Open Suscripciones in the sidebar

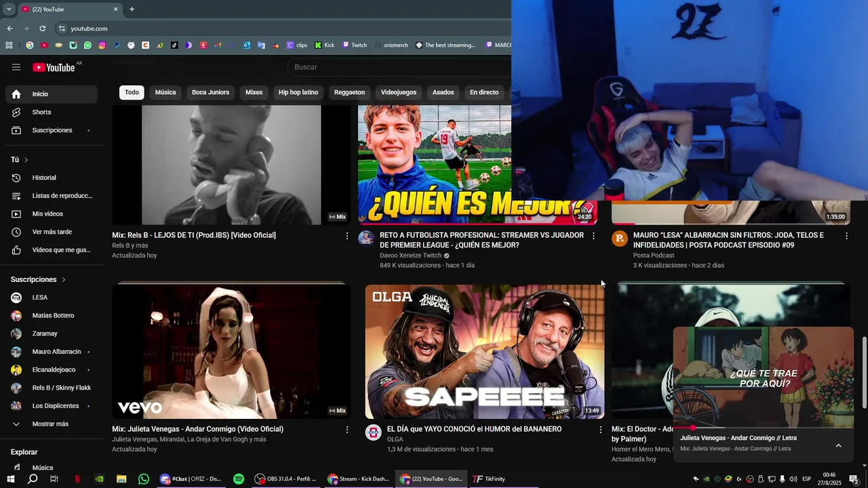tap(52, 130)
